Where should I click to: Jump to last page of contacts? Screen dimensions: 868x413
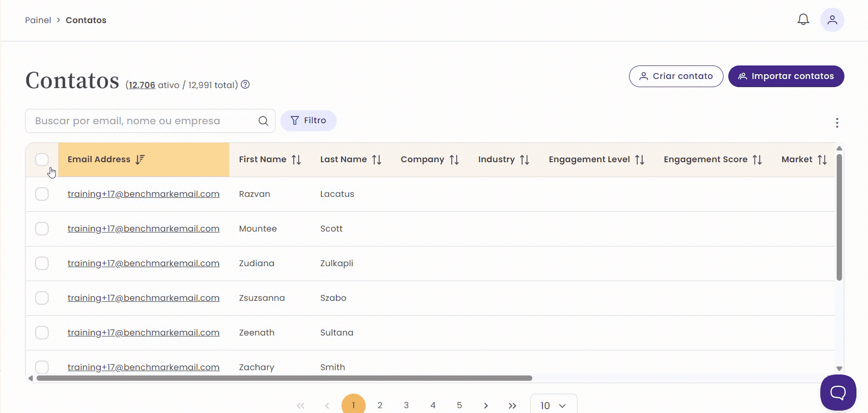pyautogui.click(x=512, y=406)
